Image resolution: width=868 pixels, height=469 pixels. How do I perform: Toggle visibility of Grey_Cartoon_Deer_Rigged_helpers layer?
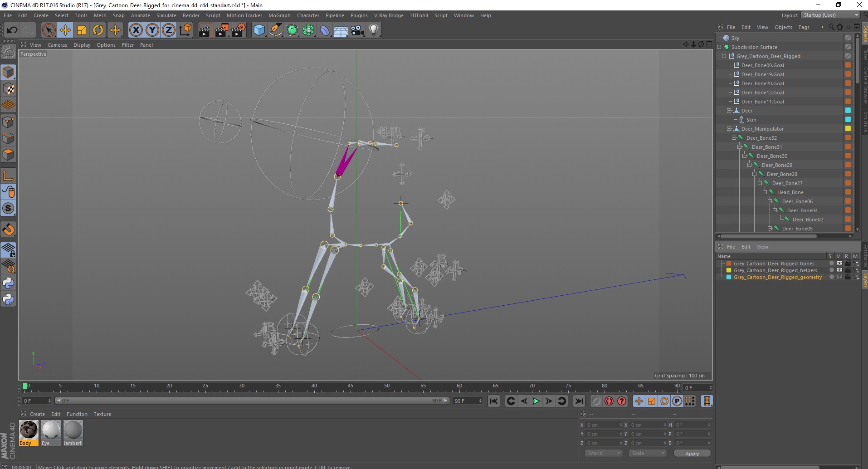click(x=839, y=270)
